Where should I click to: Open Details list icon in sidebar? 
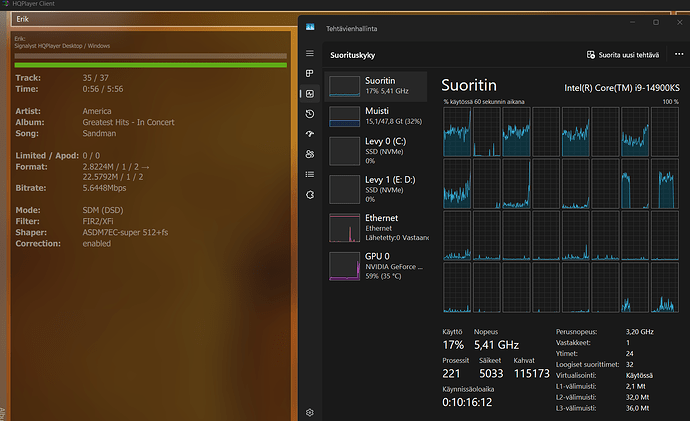pos(310,174)
